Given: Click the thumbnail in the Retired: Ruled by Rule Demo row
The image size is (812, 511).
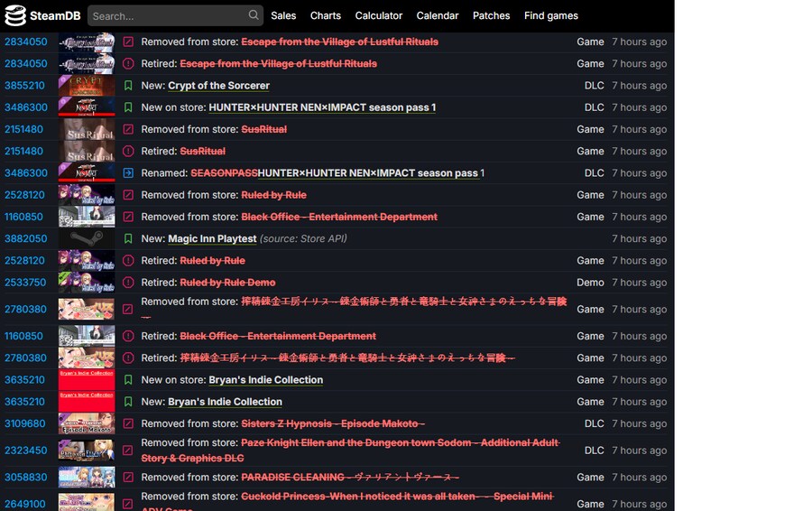Looking at the screenshot, I should point(87,283).
